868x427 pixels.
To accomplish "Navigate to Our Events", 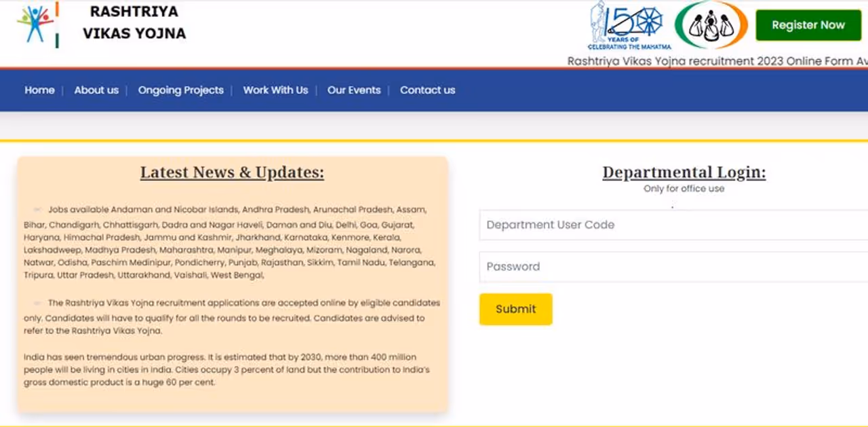I will tap(353, 90).
